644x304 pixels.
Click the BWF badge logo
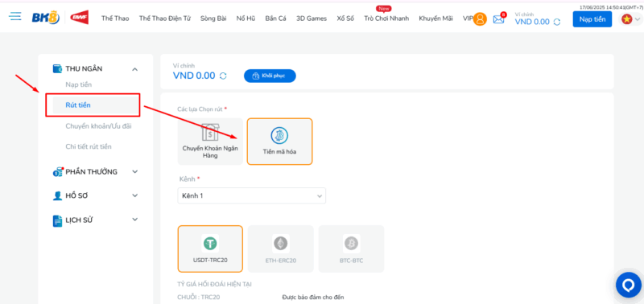click(79, 18)
